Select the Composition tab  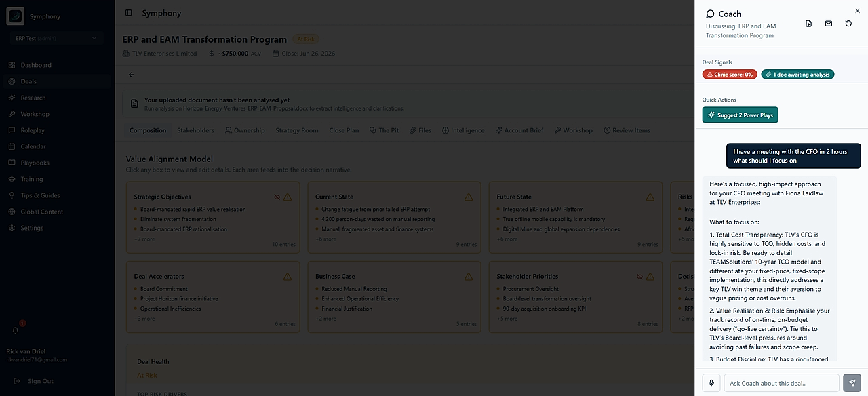(148, 130)
